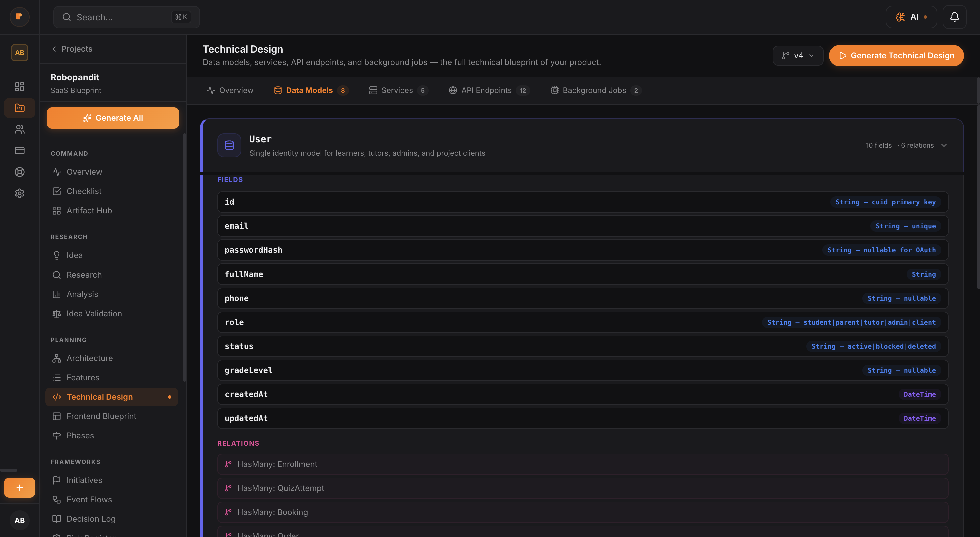
Task: Click the dashboard grid icon in left rail
Action: [x=19, y=87]
